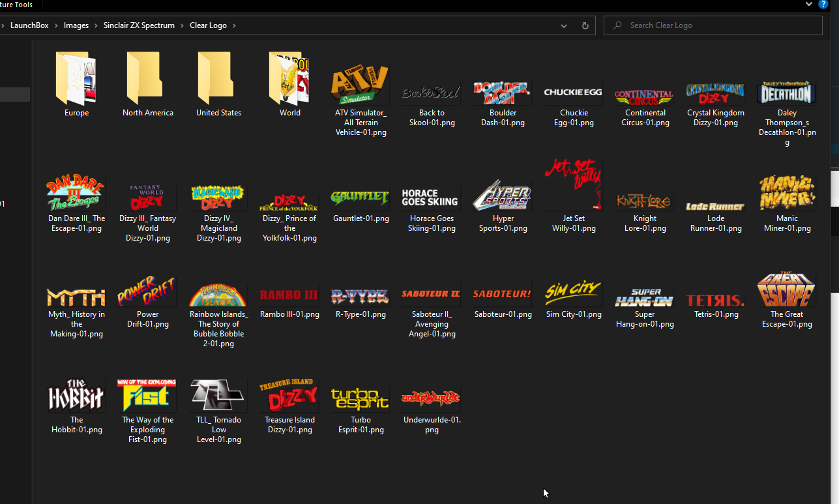The image size is (839, 504).
Task: Click the Search Clear Logo field
Action: click(x=713, y=25)
